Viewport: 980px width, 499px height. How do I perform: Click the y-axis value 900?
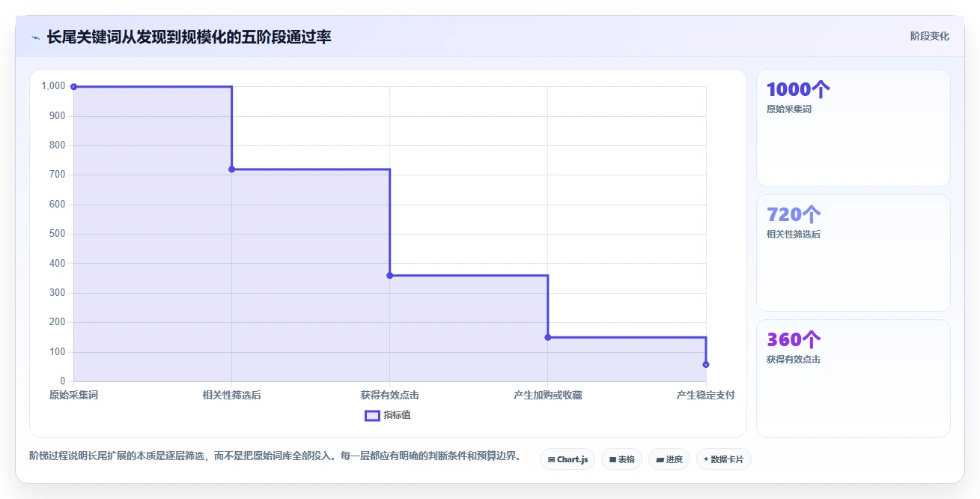[x=58, y=115]
